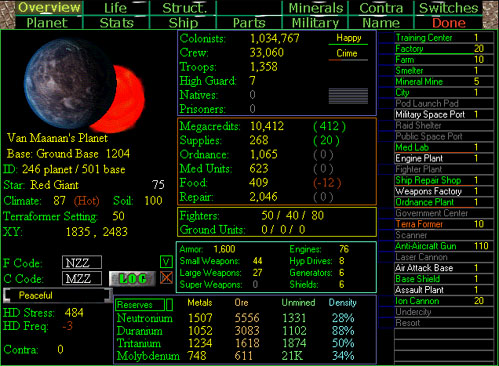Click the C Code input field
This screenshot has height=366, width=499.
click(x=82, y=278)
